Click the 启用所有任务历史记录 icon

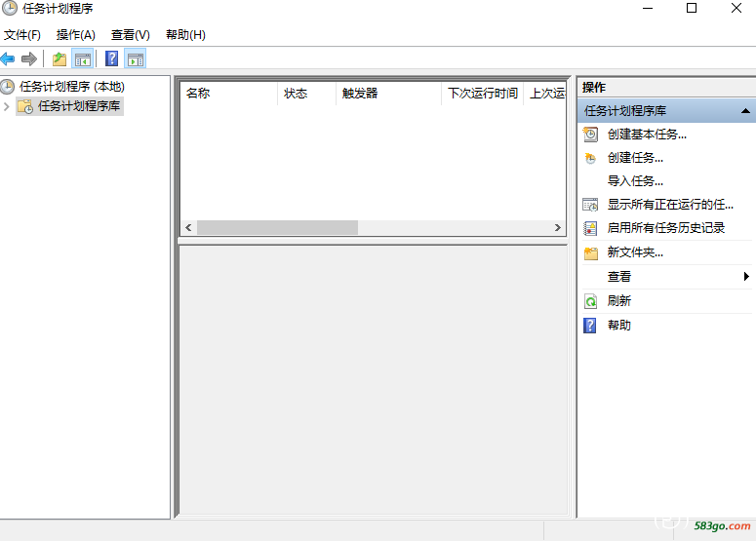[590, 228]
